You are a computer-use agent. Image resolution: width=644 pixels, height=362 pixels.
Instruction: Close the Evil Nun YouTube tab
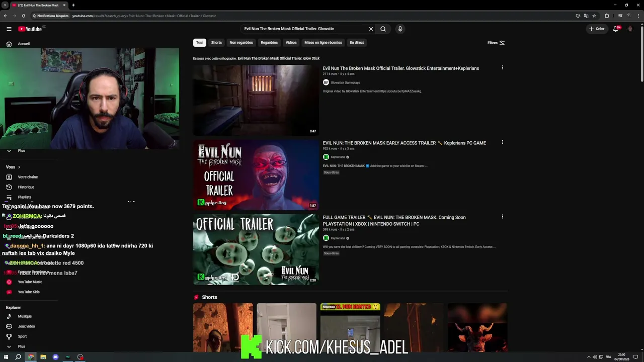pyautogui.click(x=64, y=5)
